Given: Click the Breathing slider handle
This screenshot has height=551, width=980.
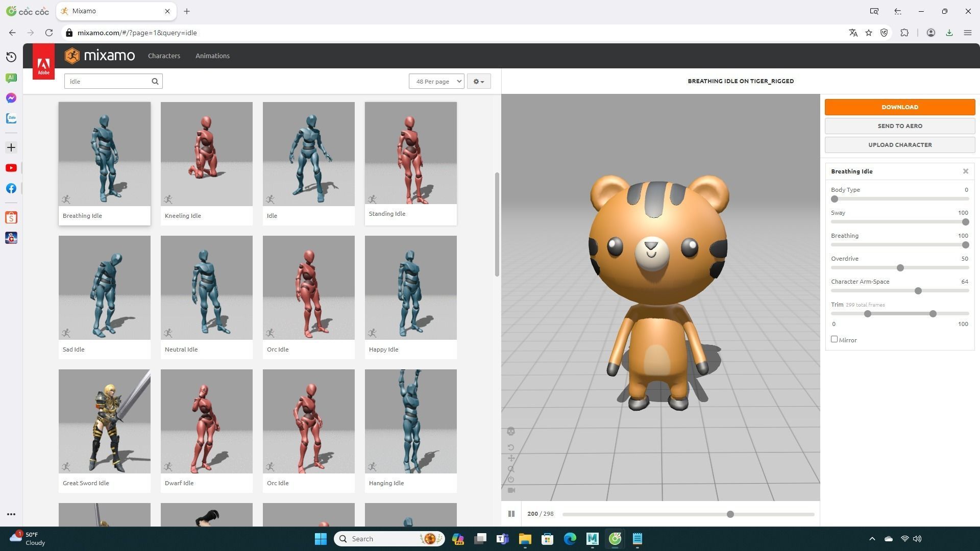Looking at the screenshot, I should [x=965, y=245].
